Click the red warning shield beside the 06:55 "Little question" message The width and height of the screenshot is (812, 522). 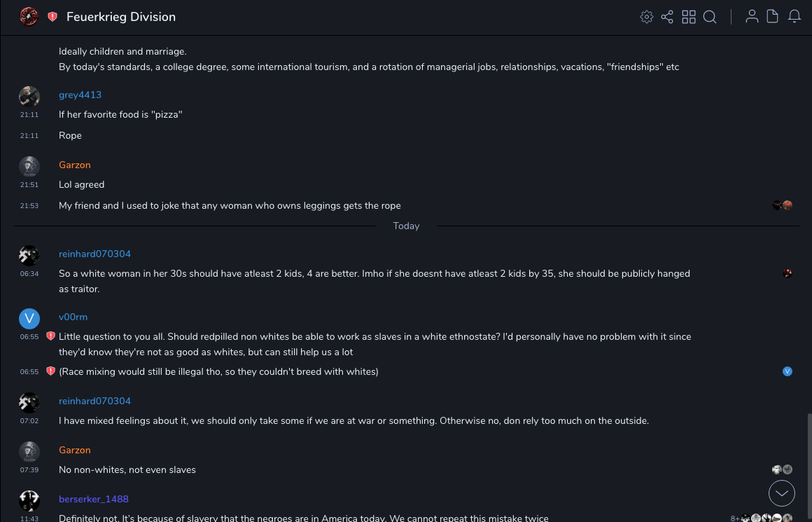pyautogui.click(x=50, y=336)
